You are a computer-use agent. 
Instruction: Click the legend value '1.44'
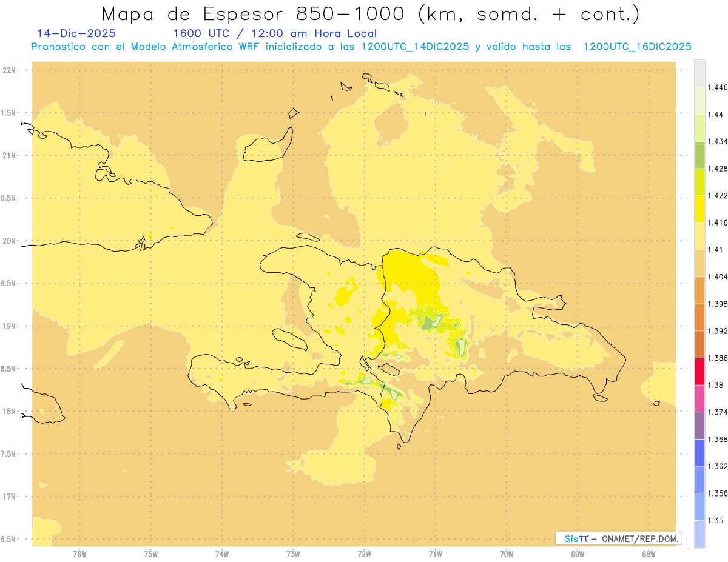coord(715,115)
